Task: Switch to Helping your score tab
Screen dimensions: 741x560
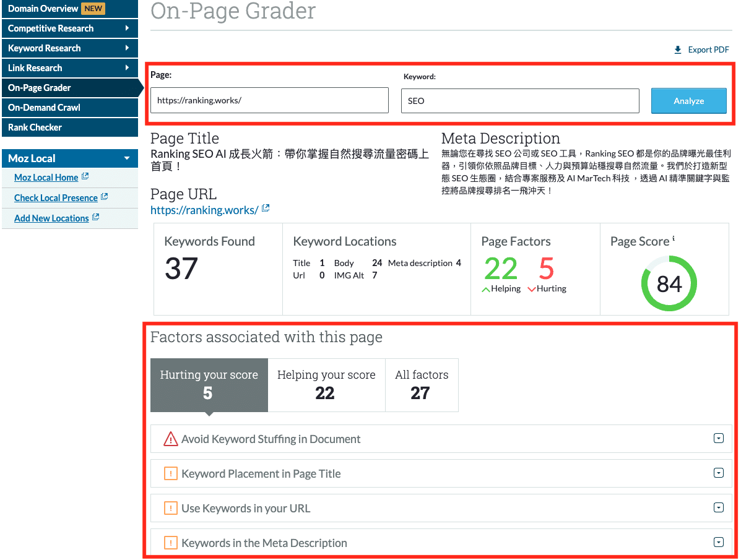Action: (x=326, y=384)
